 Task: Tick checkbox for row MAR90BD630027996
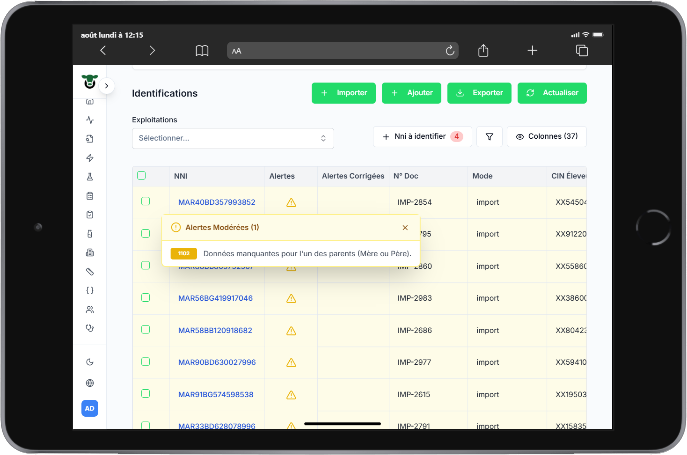tap(145, 362)
